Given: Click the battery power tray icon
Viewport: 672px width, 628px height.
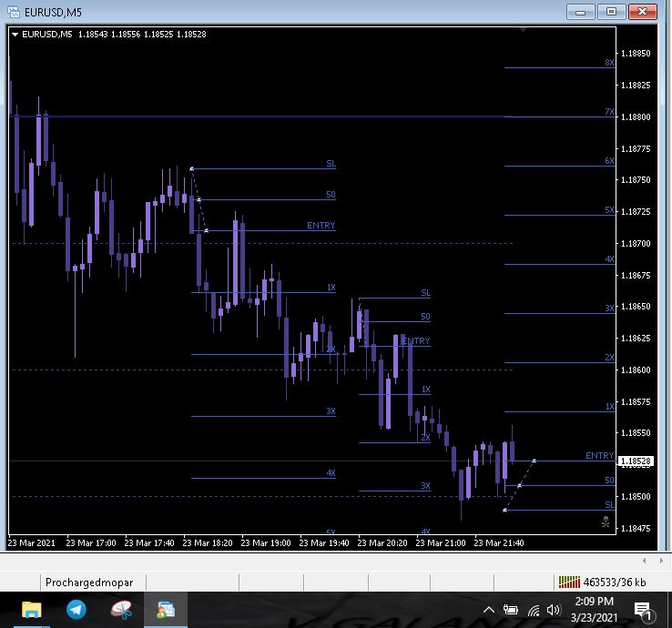Looking at the screenshot, I should pyautogui.click(x=511, y=610).
